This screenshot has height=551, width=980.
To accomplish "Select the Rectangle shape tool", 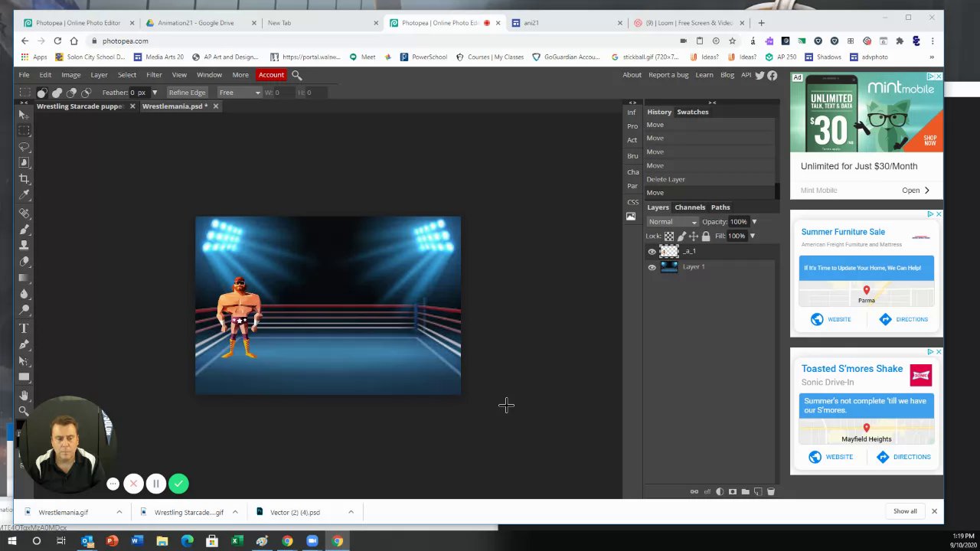I will pos(24,377).
